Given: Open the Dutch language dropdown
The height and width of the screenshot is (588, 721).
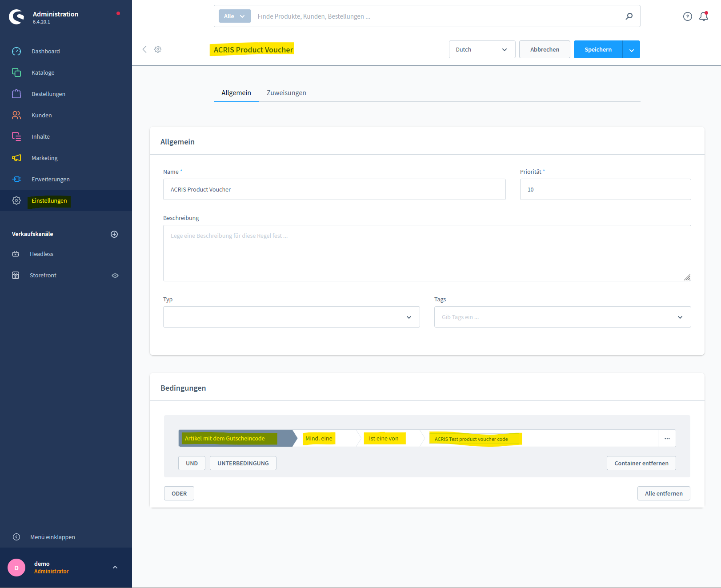Looking at the screenshot, I should (482, 49).
